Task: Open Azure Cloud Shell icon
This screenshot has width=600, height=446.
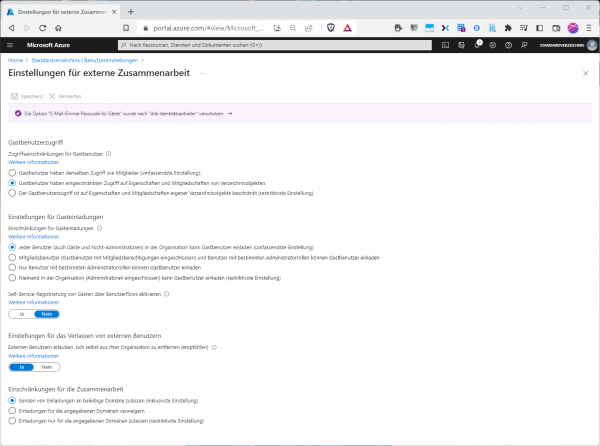Action: 445,45
